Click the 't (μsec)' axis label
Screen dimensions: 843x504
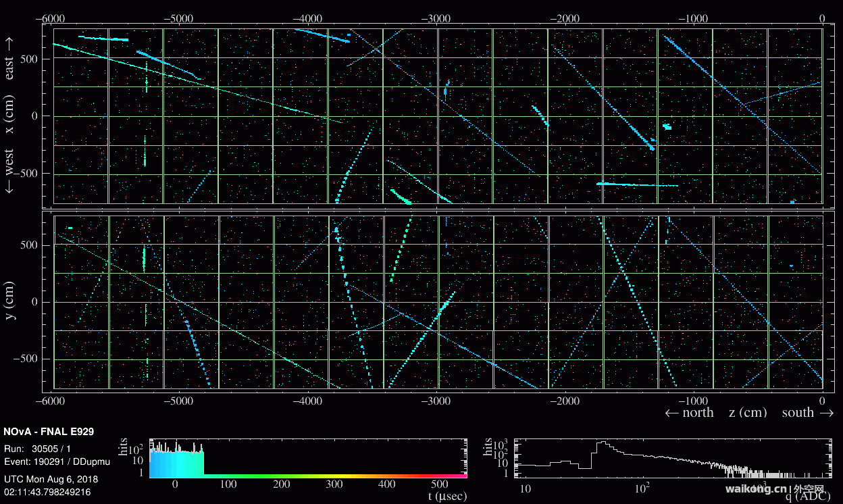pyautogui.click(x=446, y=497)
